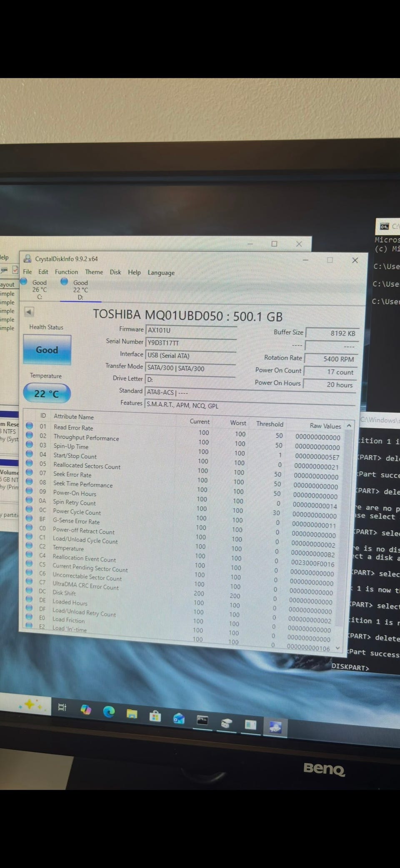Open Microsoft Edge from the taskbar
This screenshot has height=868, width=400.
coord(109,711)
